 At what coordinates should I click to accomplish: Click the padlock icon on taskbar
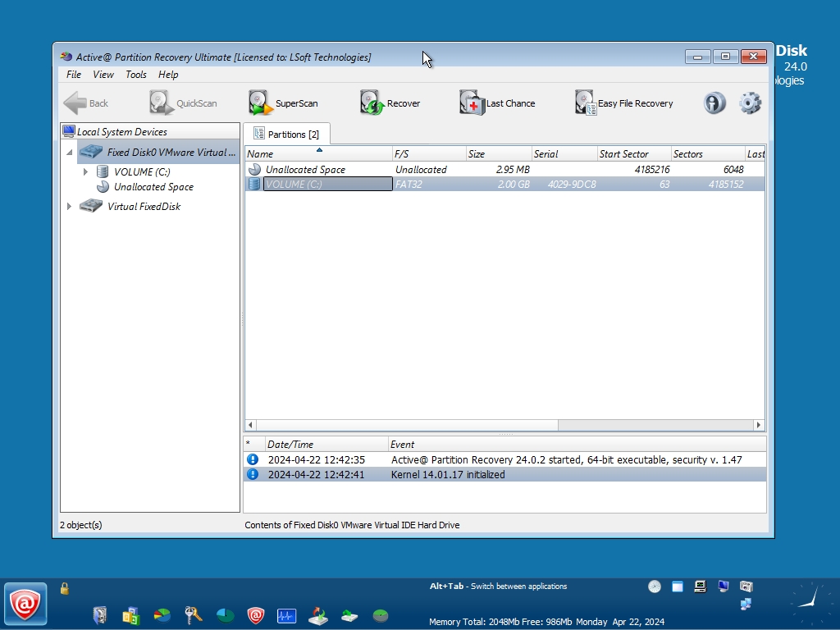[x=65, y=588]
